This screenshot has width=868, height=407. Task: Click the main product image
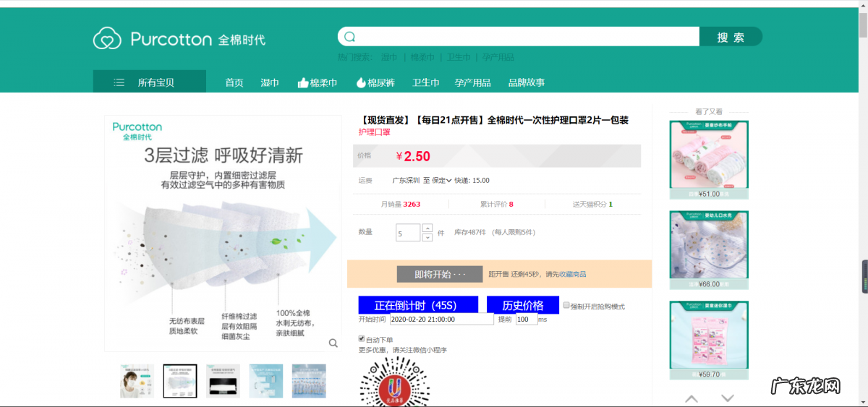tap(223, 234)
